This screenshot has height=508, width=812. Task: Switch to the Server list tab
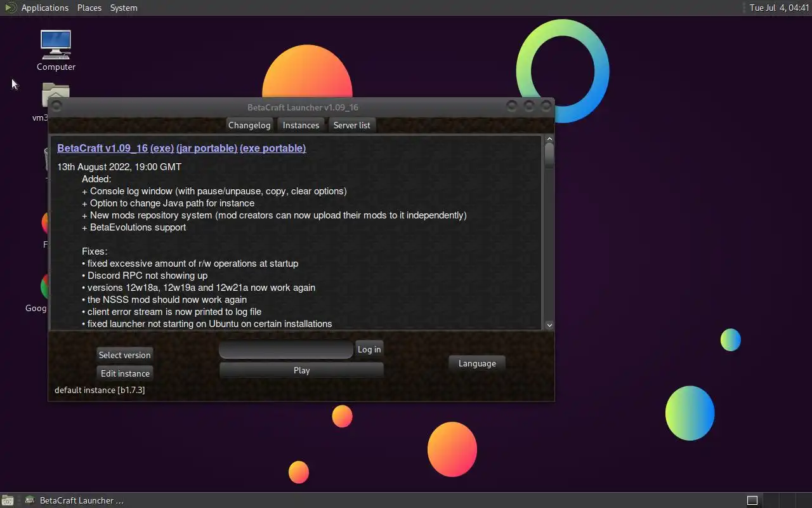351,125
